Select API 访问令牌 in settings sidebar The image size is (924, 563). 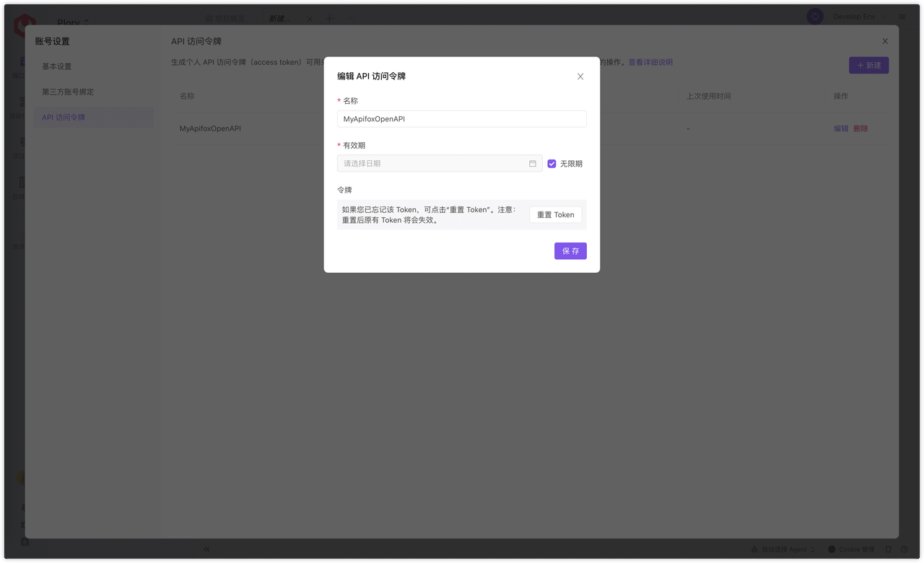[93, 117]
